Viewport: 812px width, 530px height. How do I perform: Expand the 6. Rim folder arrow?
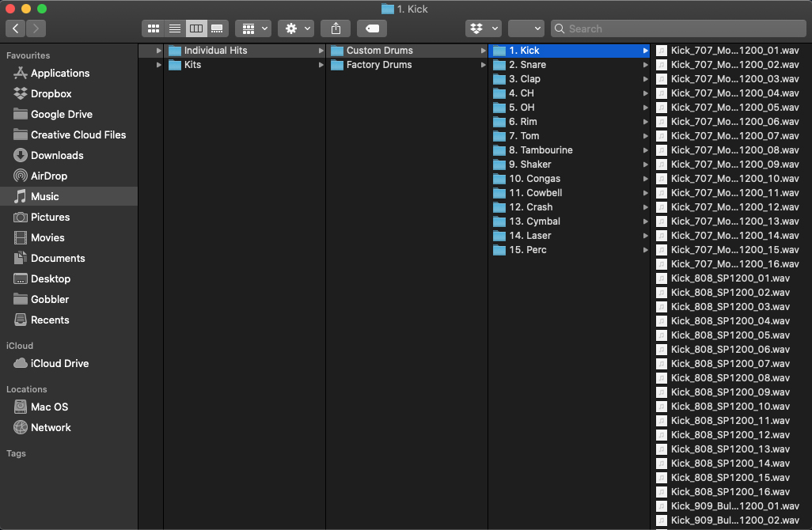[645, 122]
